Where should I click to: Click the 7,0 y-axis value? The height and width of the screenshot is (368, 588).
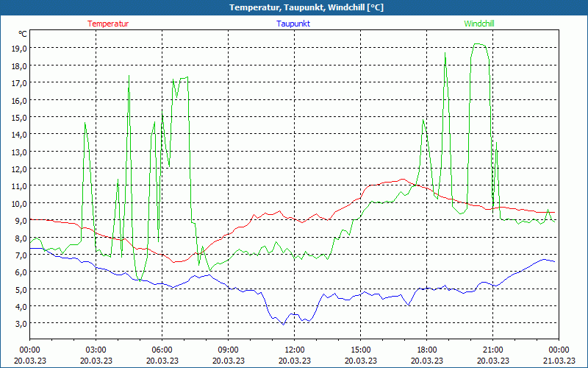21,255
